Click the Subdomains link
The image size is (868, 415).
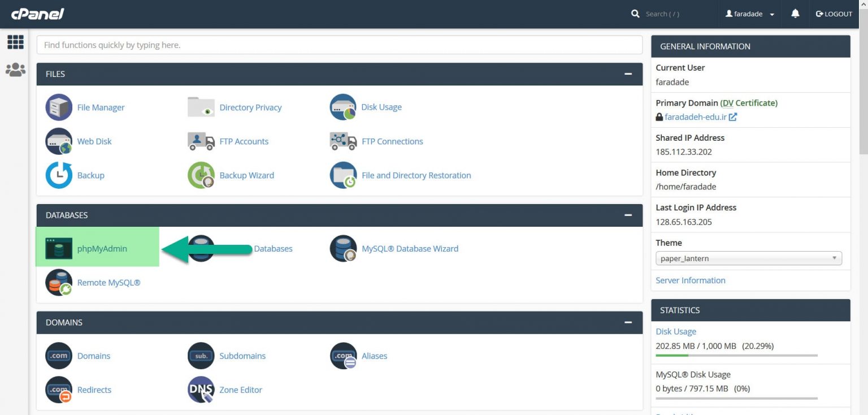242,356
